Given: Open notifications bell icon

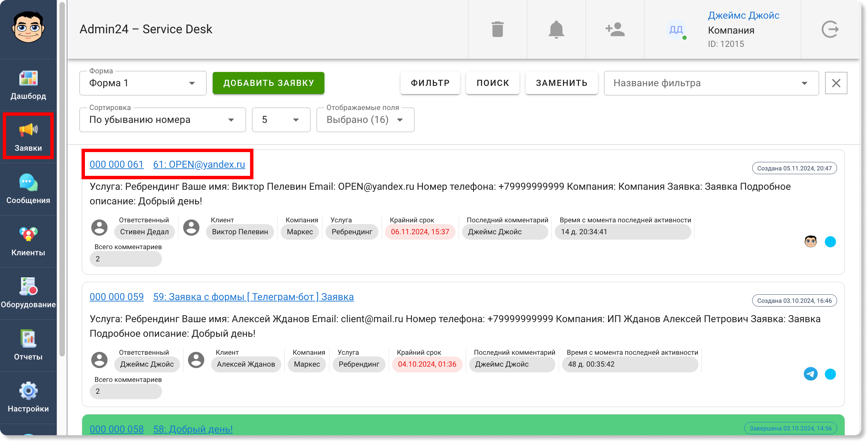Looking at the screenshot, I should point(556,29).
